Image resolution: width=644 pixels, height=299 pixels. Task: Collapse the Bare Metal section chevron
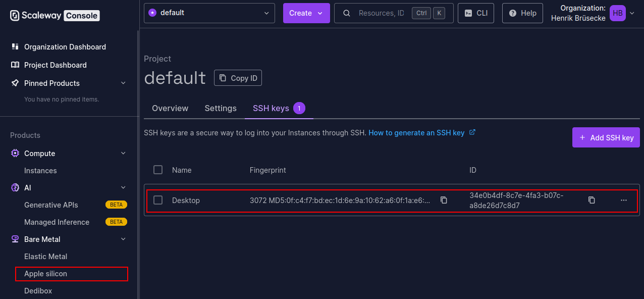123,239
